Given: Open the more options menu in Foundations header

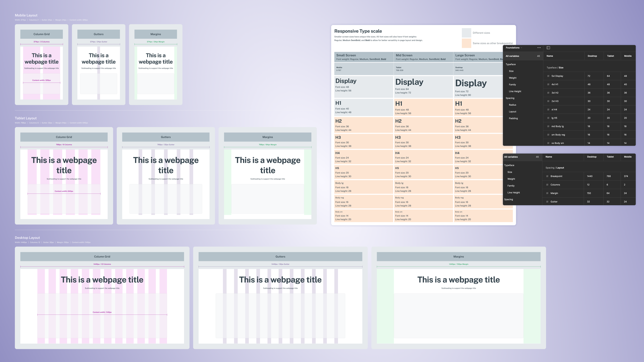Looking at the screenshot, I should click(539, 48).
